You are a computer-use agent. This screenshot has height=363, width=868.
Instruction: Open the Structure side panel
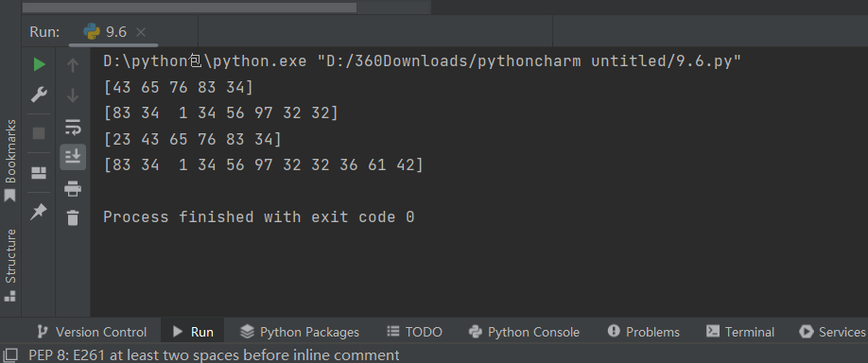coord(10,265)
